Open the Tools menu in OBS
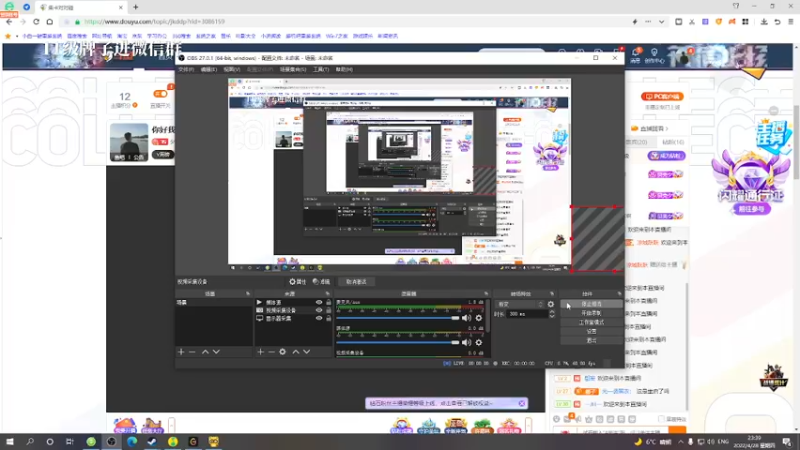Image resolution: width=800 pixels, height=450 pixels. click(x=320, y=69)
